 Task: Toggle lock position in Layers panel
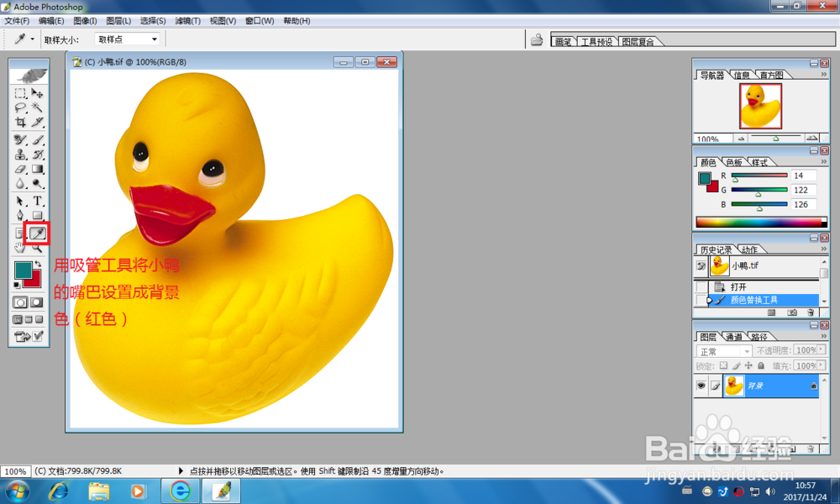(748, 365)
